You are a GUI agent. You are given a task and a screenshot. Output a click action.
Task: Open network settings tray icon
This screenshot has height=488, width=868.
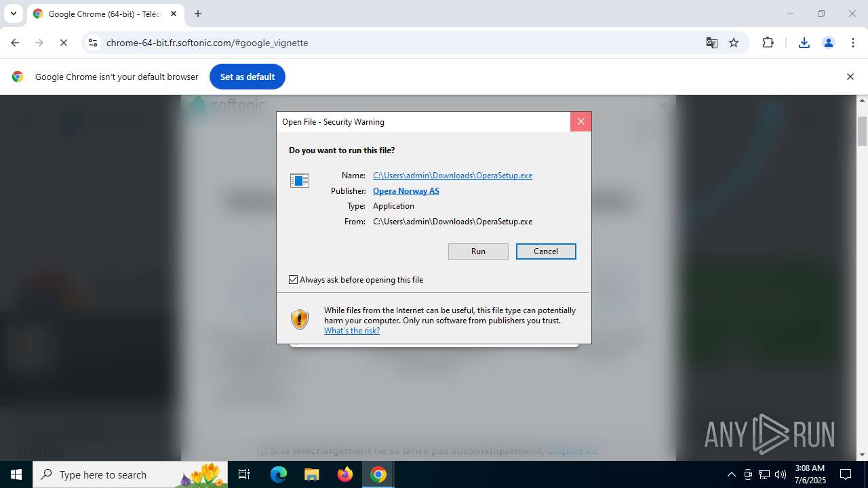764,474
